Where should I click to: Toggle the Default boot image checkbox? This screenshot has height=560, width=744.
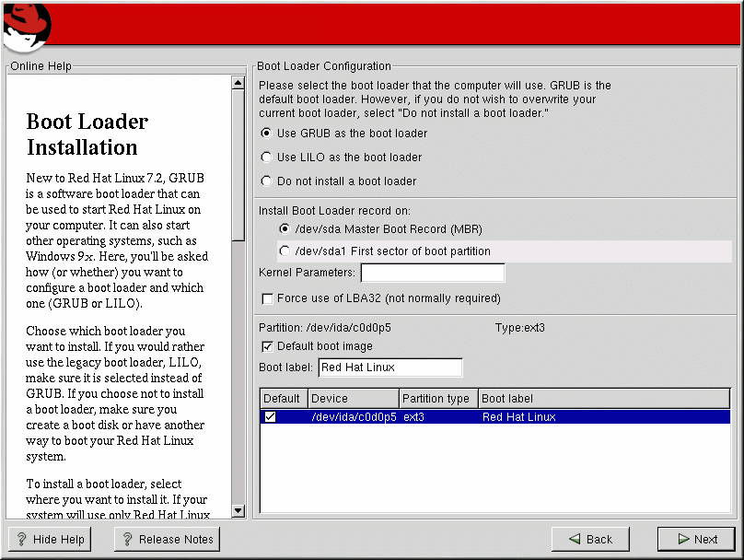click(268, 346)
